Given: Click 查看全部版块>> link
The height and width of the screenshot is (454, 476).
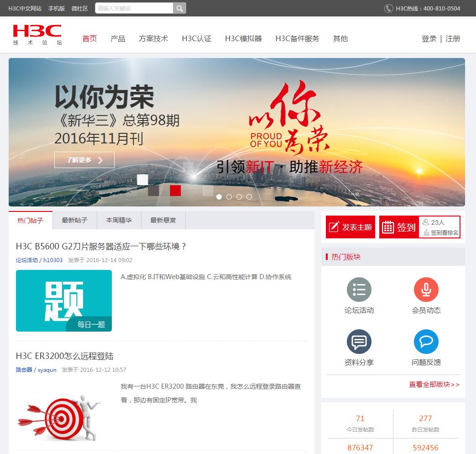Looking at the screenshot, I should (x=434, y=385).
